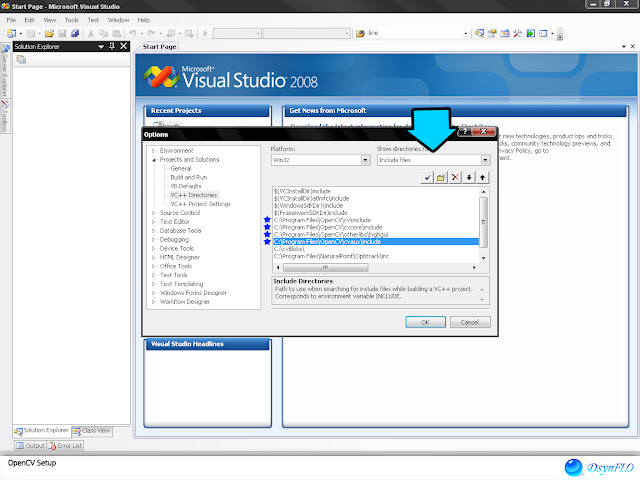
Task: Click the Undo toolbar icon
Action: tap(133, 33)
